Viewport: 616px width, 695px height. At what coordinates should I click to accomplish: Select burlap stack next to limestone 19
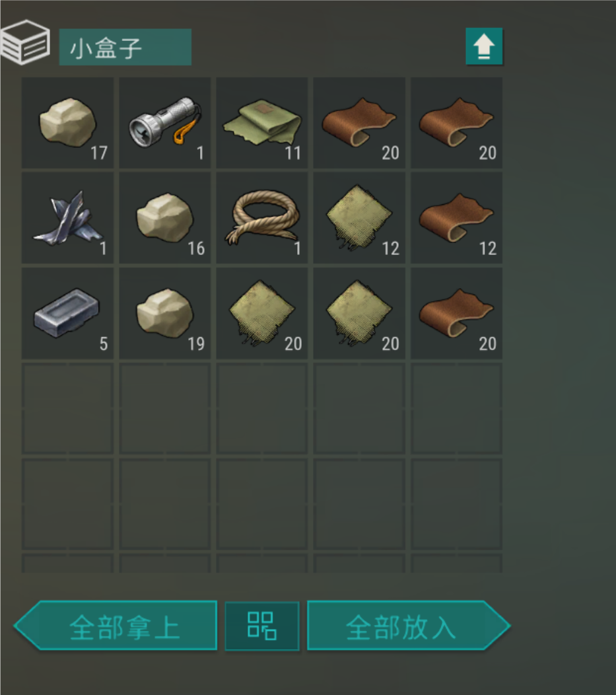[x=261, y=313]
